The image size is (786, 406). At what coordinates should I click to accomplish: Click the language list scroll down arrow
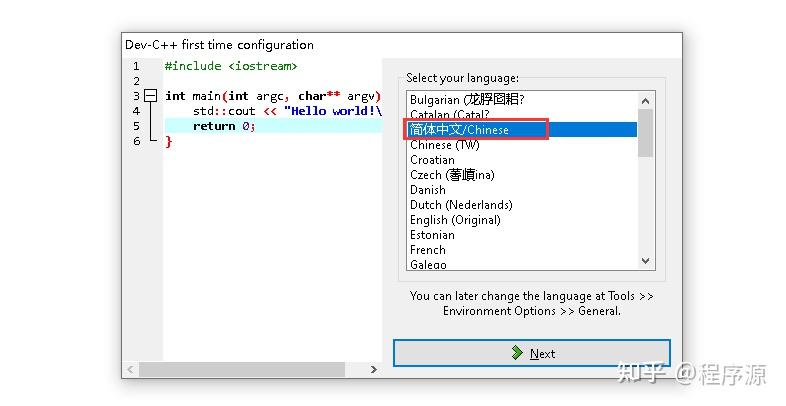click(x=646, y=261)
